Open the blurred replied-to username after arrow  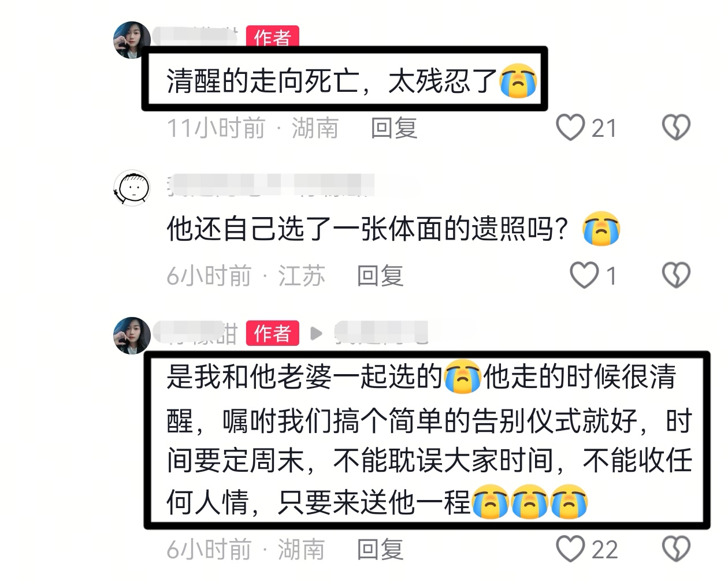(x=382, y=333)
